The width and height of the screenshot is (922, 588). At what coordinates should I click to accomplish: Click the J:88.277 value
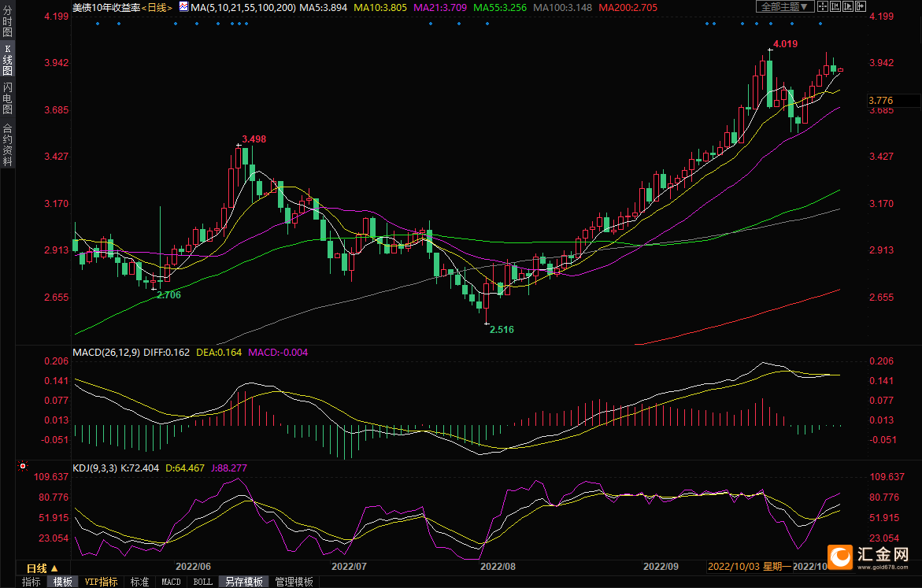pos(229,468)
